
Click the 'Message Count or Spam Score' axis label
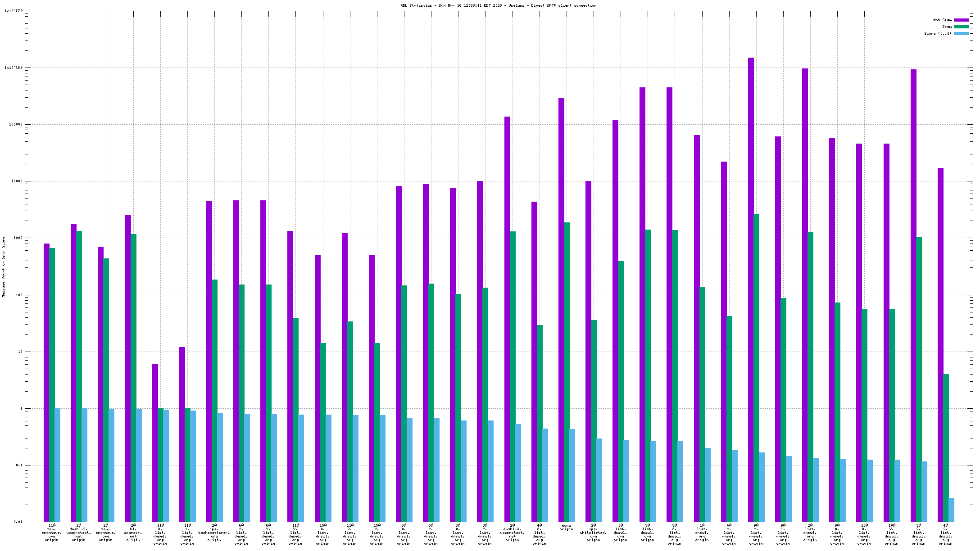(4, 266)
